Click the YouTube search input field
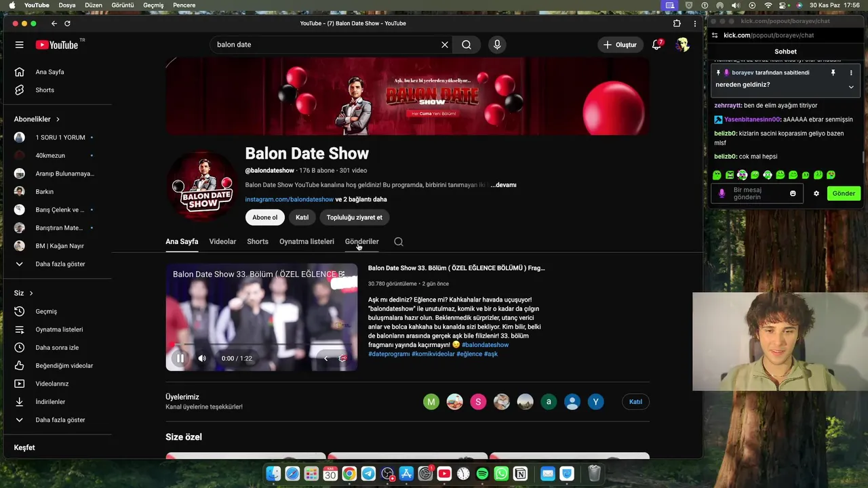Screen dimensions: 868x488 [x=325, y=45]
